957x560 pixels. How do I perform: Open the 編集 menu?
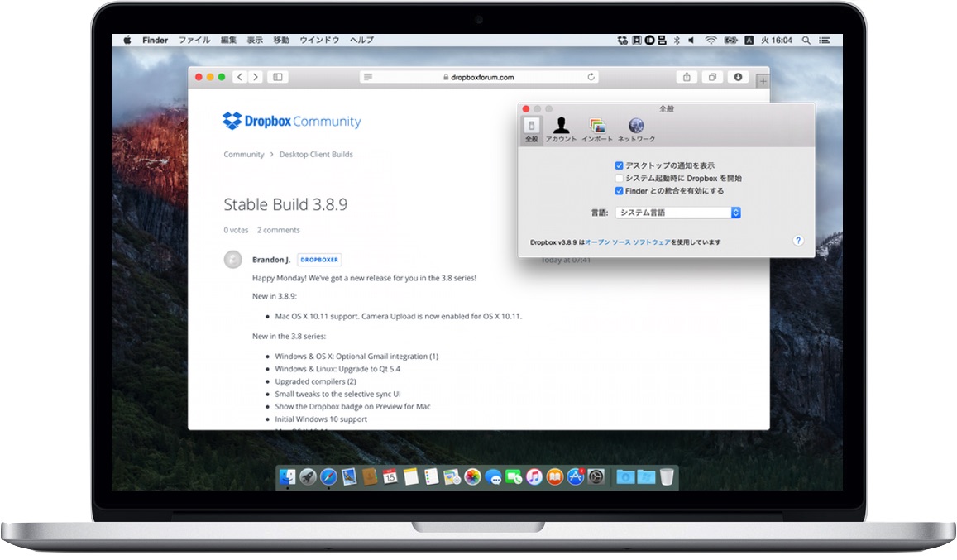[229, 41]
